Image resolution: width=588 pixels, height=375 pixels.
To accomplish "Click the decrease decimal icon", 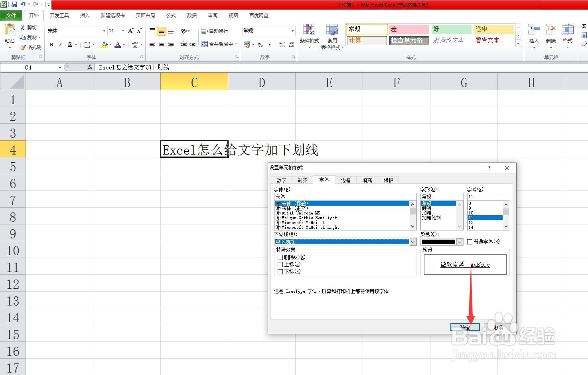I will tap(292, 45).
